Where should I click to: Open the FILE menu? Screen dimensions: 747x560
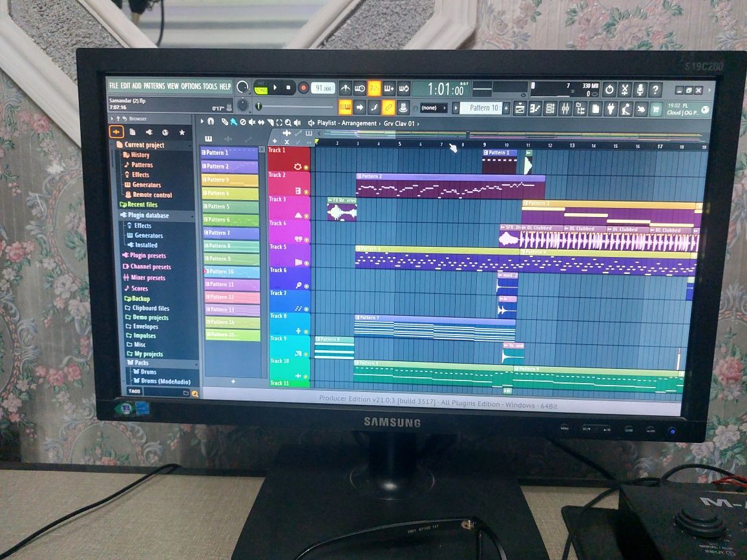pos(114,86)
